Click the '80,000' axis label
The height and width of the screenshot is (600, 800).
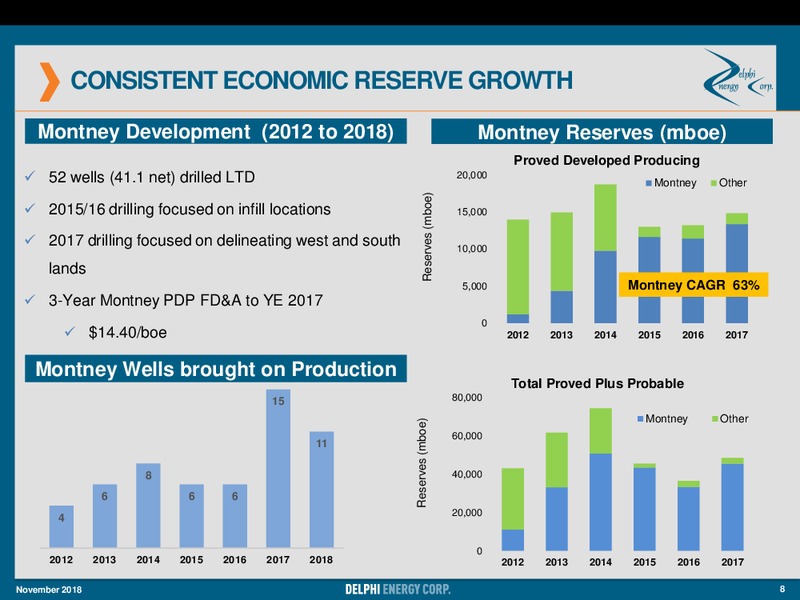[466, 397]
